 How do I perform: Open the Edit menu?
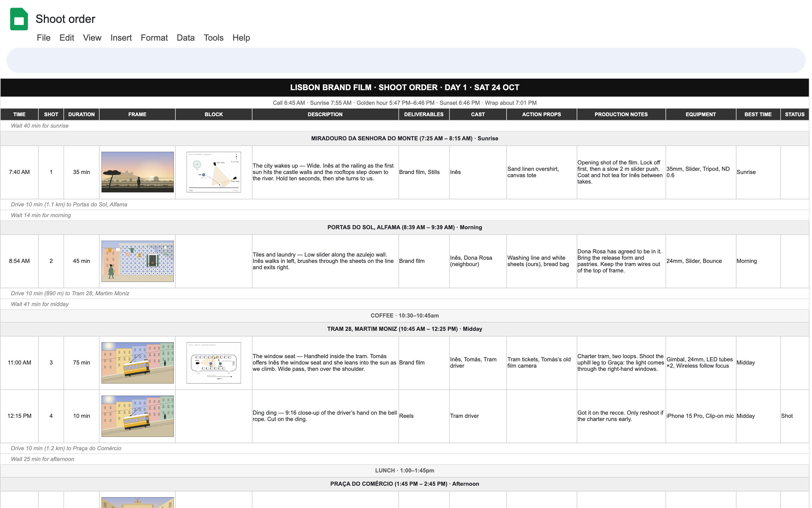point(67,38)
